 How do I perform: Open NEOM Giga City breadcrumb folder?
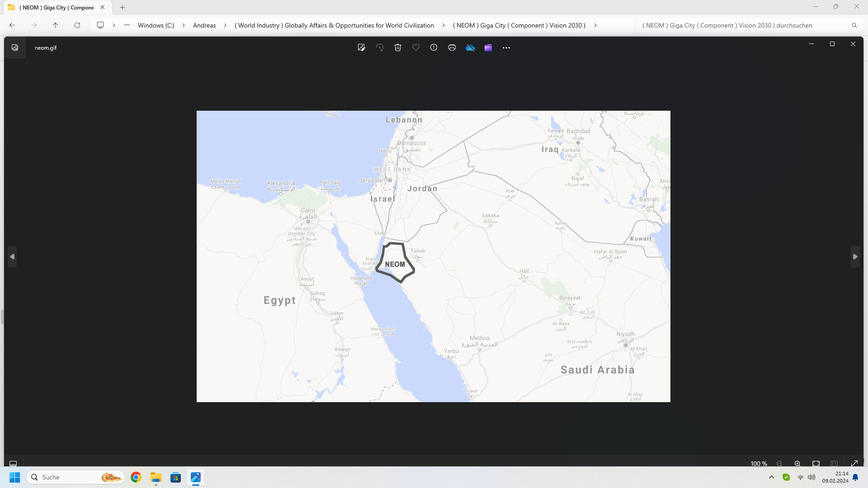coord(519,25)
